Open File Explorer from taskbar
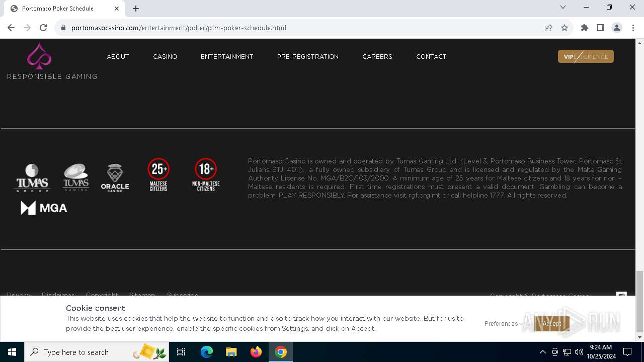This screenshot has width=644, height=362. 231,352
